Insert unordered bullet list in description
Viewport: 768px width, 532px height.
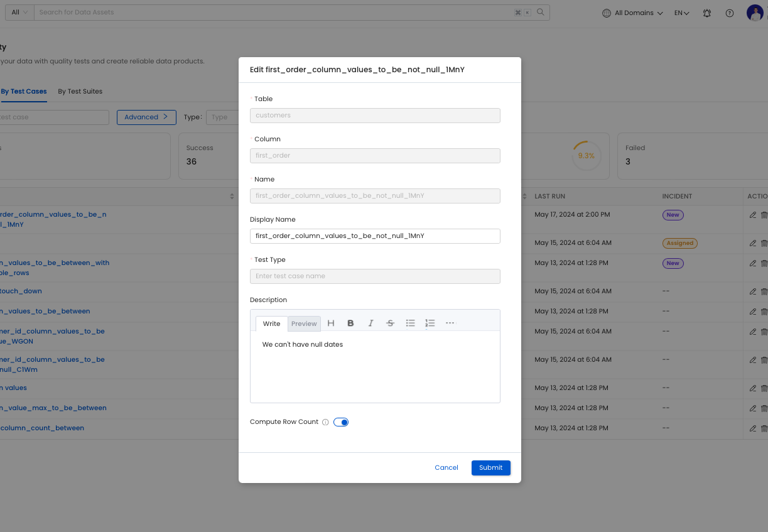coord(410,323)
